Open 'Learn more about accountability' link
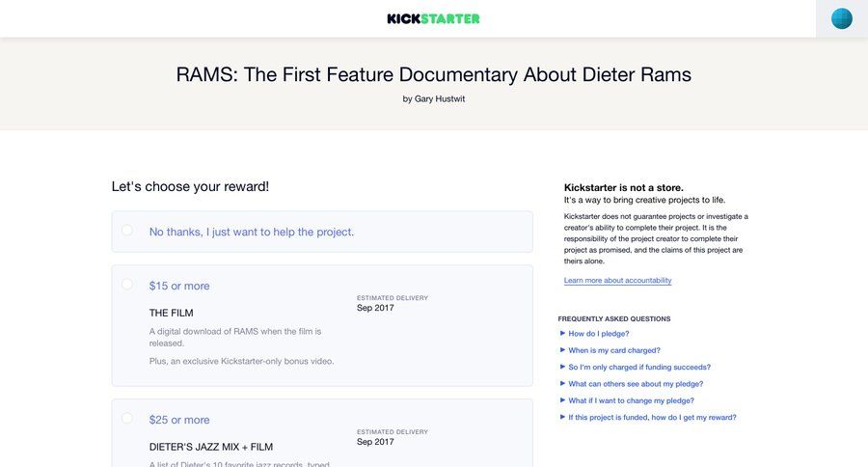The width and height of the screenshot is (868, 467). point(617,281)
